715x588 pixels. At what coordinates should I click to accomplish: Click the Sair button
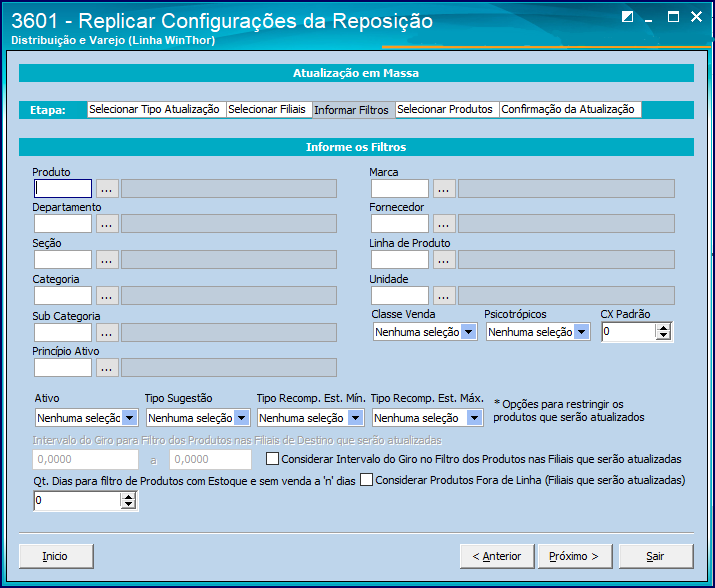tap(656, 556)
